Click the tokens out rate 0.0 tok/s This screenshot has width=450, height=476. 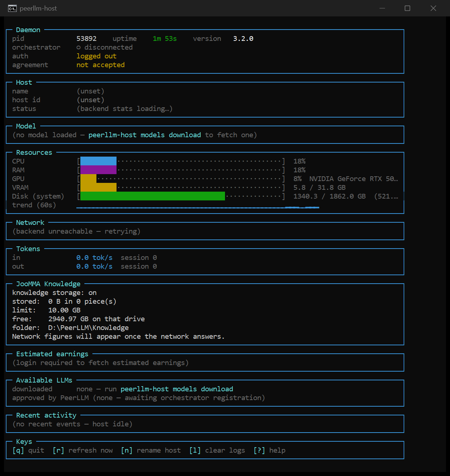point(95,266)
